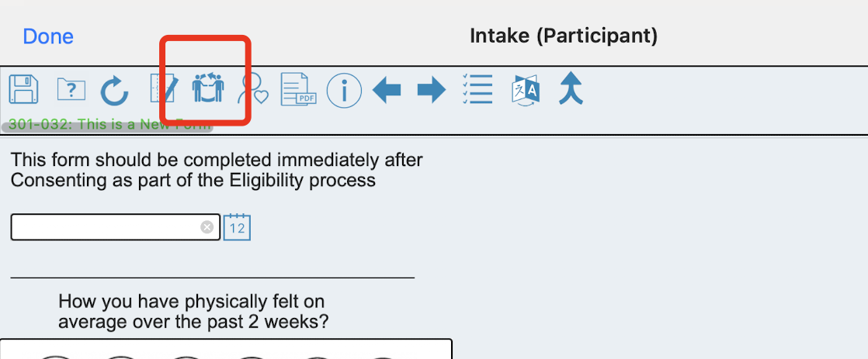The height and width of the screenshot is (359, 868).
Task: Go to previous page with left arrow
Action: pyautogui.click(x=387, y=90)
